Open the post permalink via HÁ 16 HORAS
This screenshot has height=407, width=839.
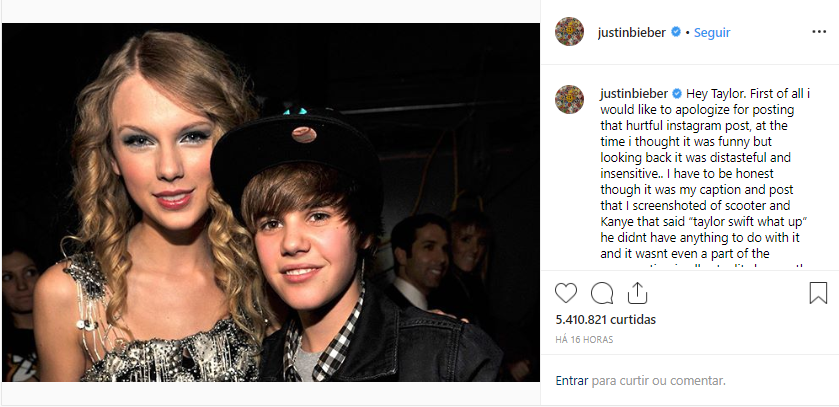[584, 340]
